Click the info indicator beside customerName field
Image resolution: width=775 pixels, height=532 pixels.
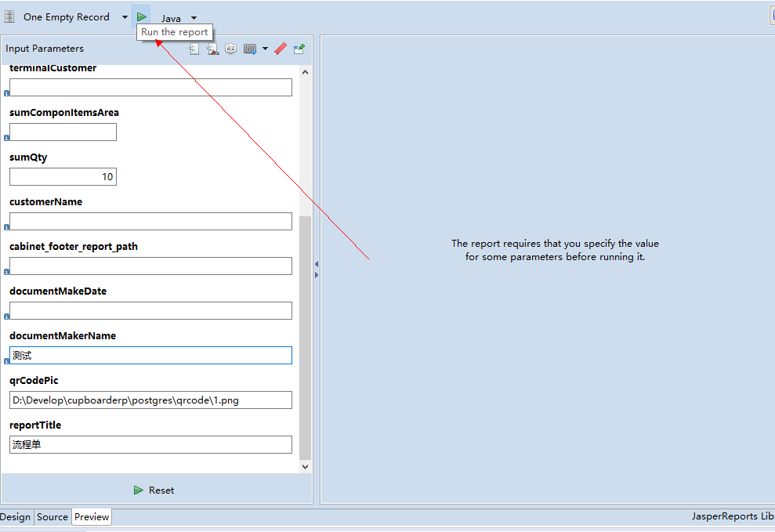[x=6, y=227]
